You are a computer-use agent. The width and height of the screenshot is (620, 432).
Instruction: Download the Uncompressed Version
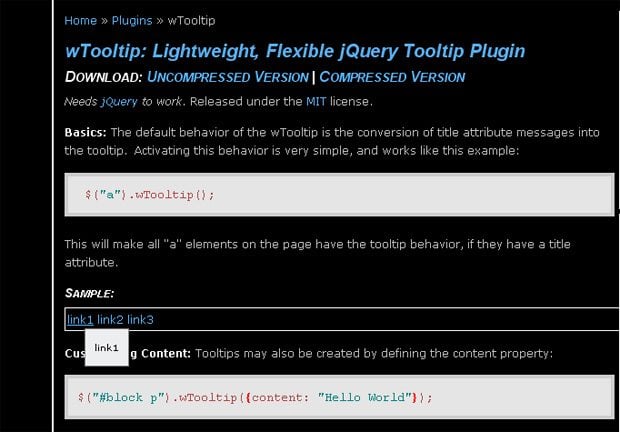pyautogui.click(x=229, y=77)
